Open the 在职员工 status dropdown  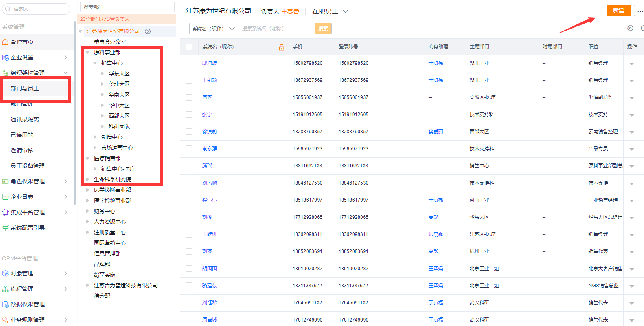pos(330,11)
